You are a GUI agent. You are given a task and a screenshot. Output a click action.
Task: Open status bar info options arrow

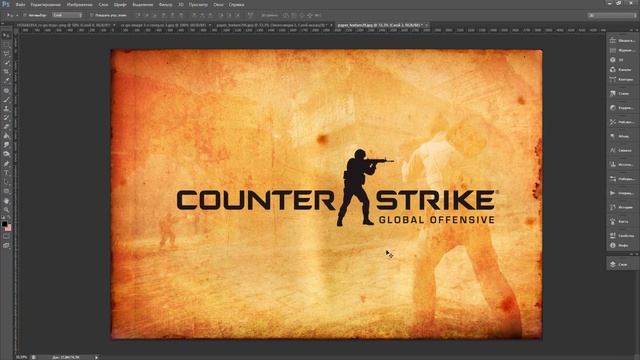(96, 357)
